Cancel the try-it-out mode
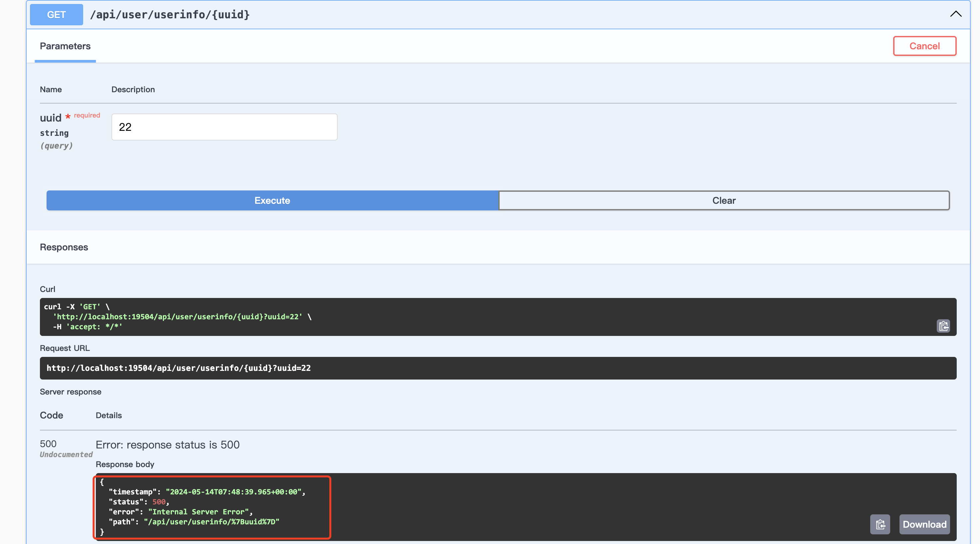The height and width of the screenshot is (544, 980). pos(924,46)
